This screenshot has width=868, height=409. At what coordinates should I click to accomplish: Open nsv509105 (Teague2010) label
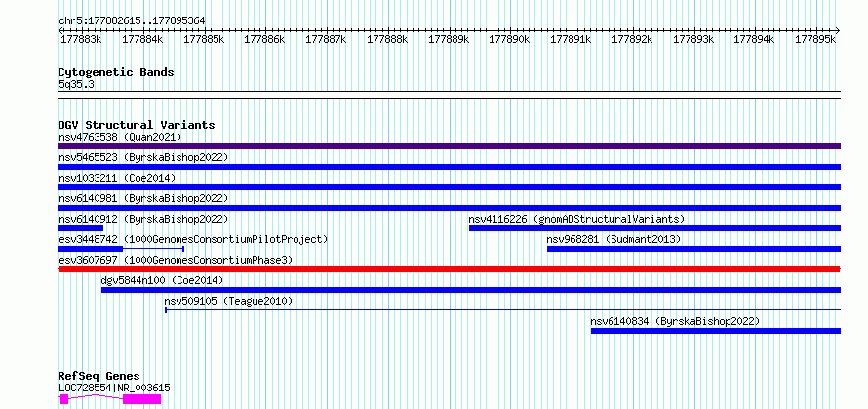[228, 301]
